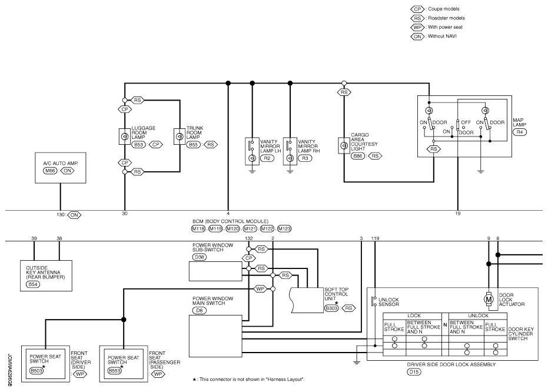Click the trunk room lamp bulb symbol

(x=178, y=137)
